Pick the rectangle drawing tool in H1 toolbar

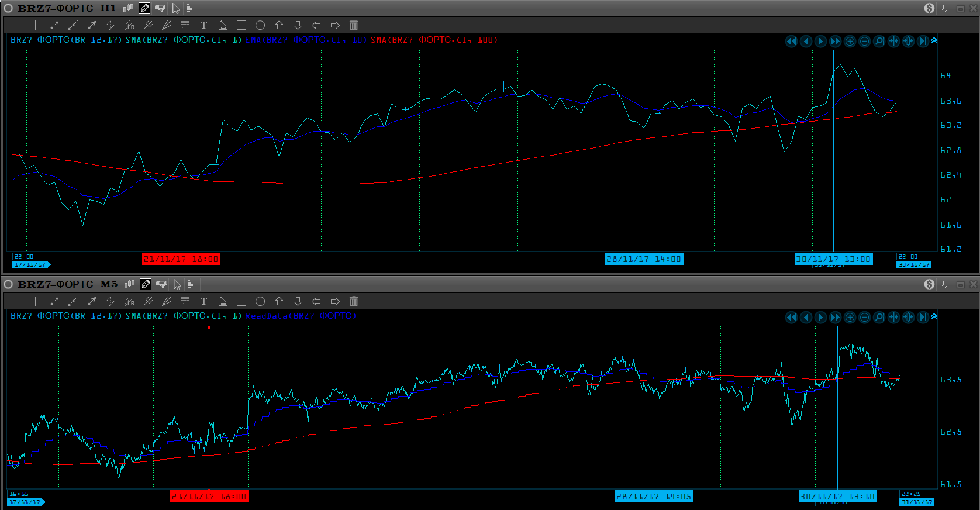click(241, 25)
